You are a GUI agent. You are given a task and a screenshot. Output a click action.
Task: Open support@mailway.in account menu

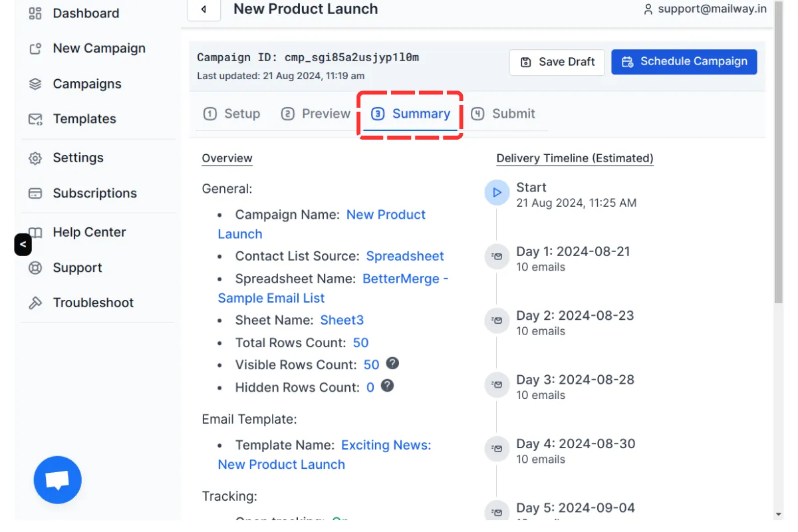click(704, 9)
